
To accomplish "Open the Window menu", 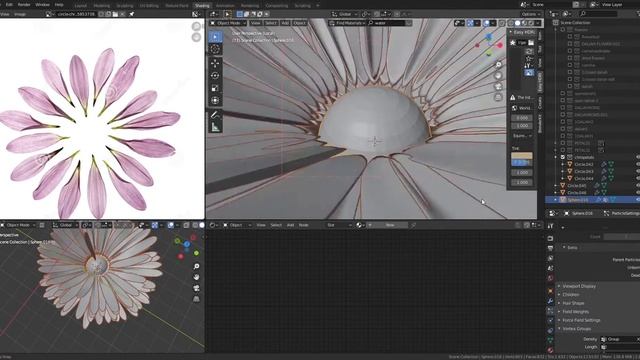I will pos(42,4).
